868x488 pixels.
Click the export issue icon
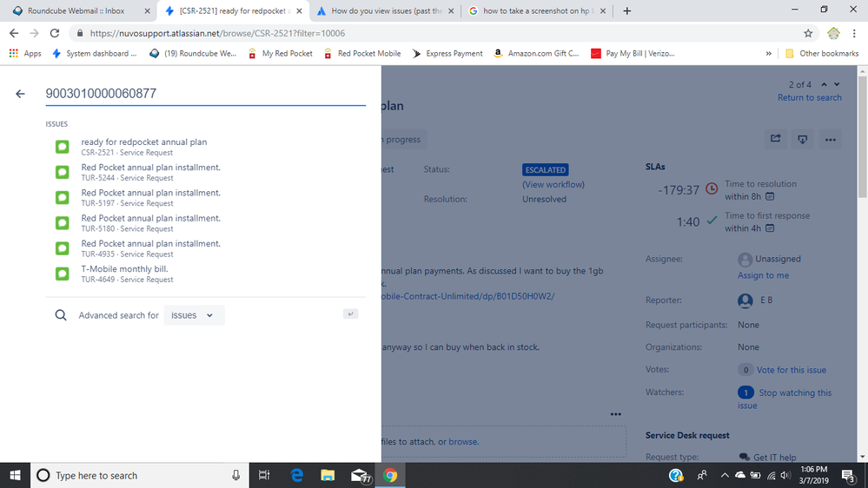click(x=803, y=140)
